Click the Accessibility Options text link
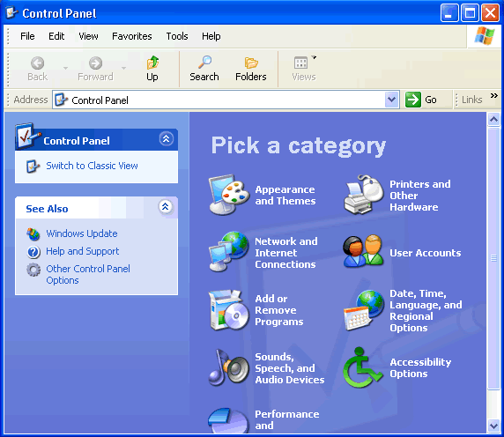This screenshot has width=504, height=437. [420, 368]
